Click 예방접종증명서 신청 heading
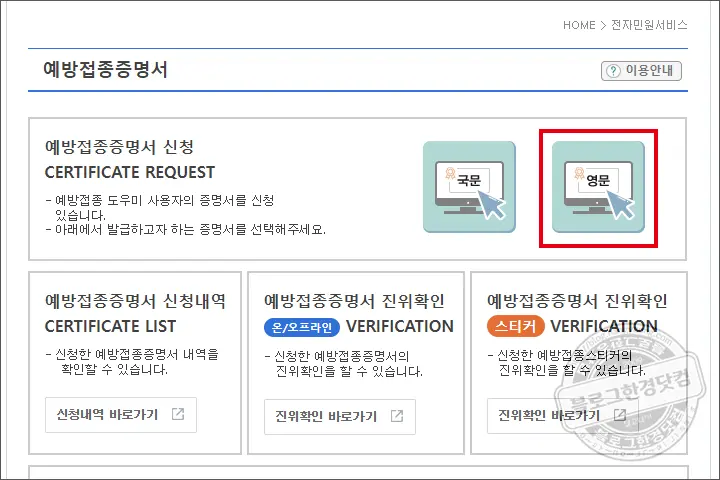The image size is (720, 480). click(x=119, y=147)
